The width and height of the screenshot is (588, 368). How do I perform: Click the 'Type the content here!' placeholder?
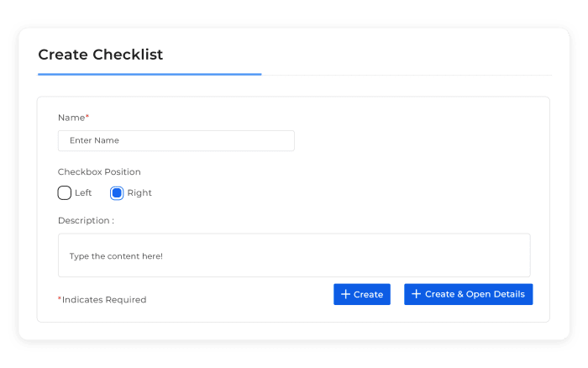[x=116, y=256]
